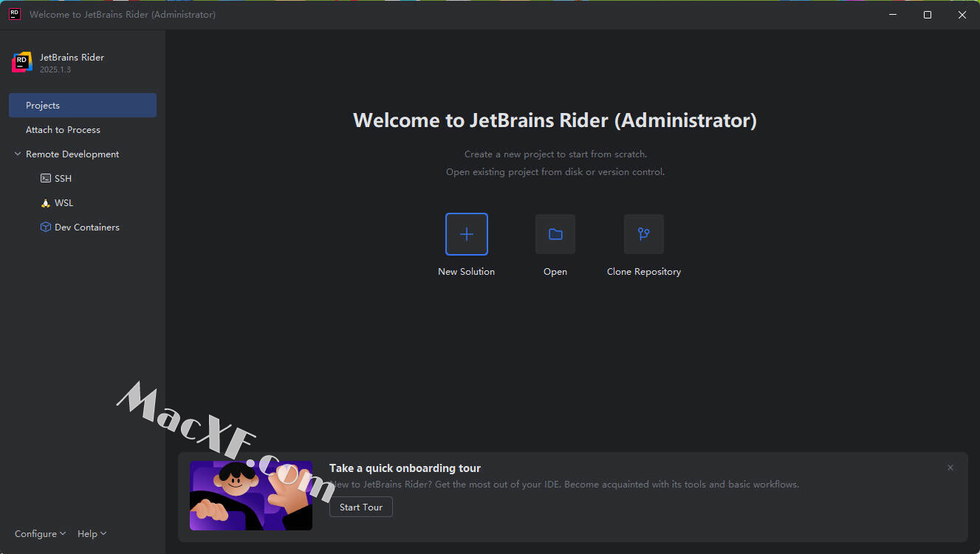The image size is (980, 554).
Task: Select the Projects tab
Action: tap(83, 105)
